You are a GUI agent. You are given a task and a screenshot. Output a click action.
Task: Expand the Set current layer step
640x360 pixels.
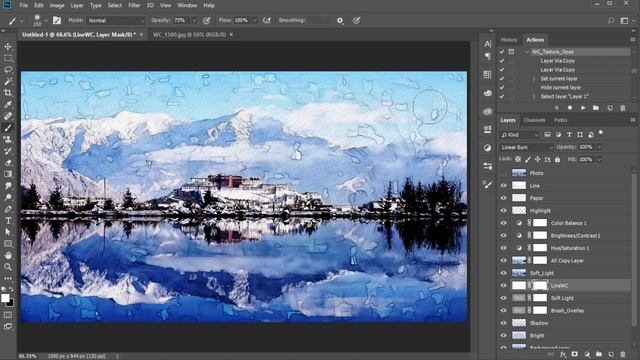(533, 78)
